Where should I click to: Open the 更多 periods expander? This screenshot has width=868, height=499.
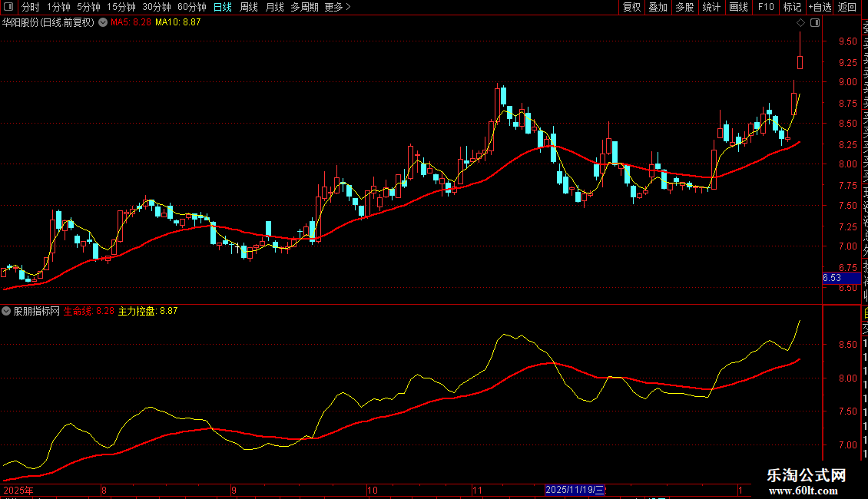click(x=338, y=7)
